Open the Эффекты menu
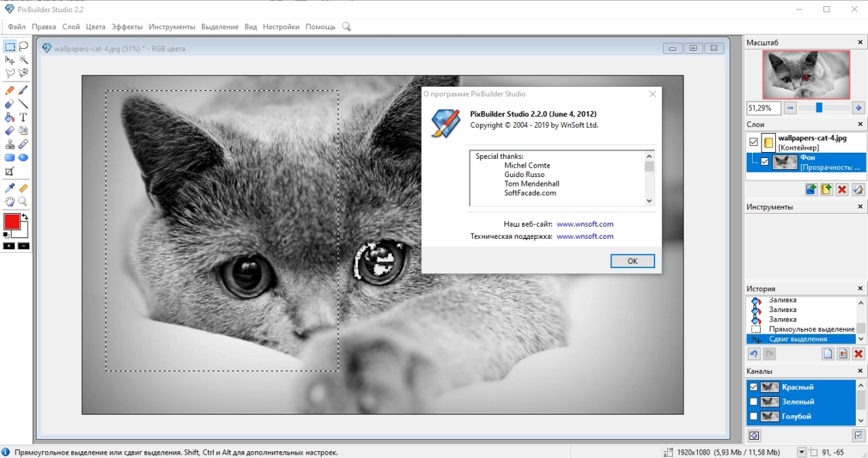The image size is (868, 458). (x=127, y=26)
